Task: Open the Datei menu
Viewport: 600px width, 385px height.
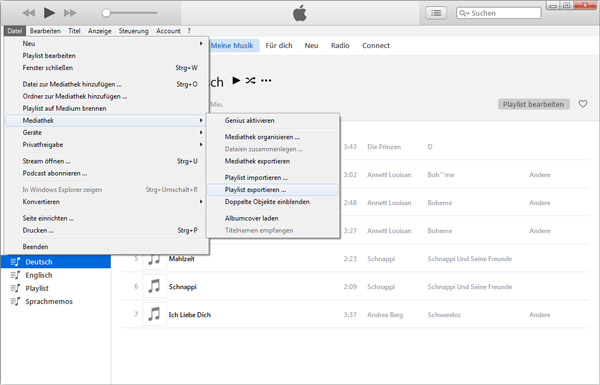Action: (x=15, y=31)
